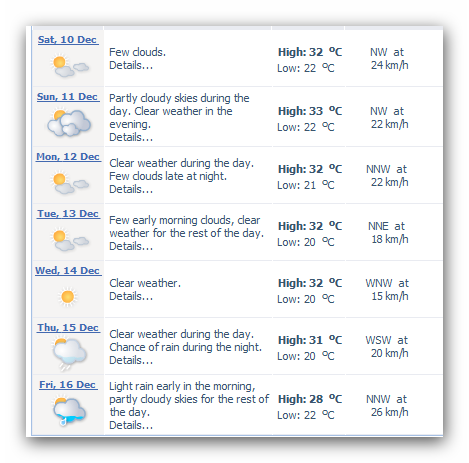Open Details for Thursday chance of rain
Image resolution: width=469 pixels, height=463 pixels.
click(x=131, y=360)
